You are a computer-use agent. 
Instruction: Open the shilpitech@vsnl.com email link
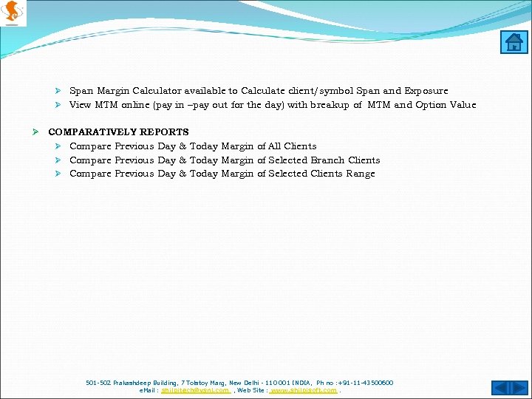click(196, 391)
